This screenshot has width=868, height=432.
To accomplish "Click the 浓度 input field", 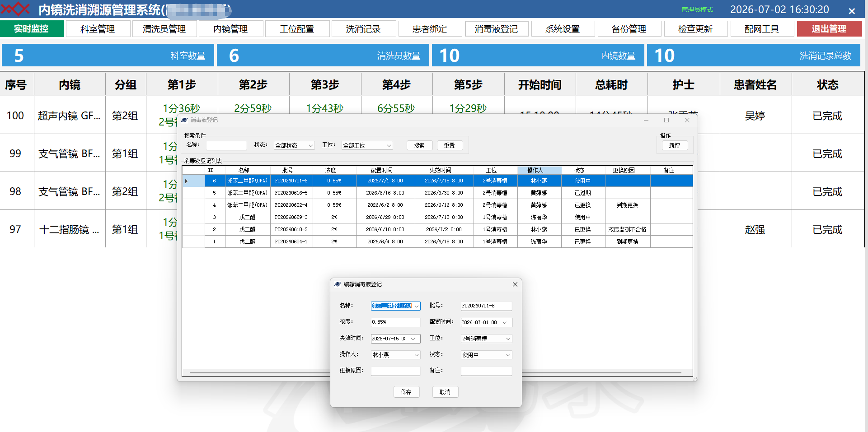I will [395, 322].
